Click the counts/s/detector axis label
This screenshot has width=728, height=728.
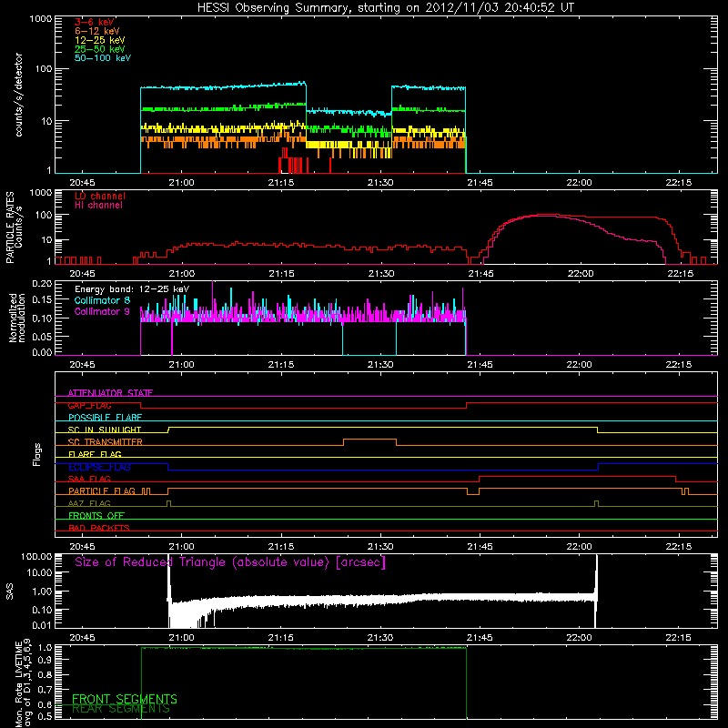[x=18, y=95]
